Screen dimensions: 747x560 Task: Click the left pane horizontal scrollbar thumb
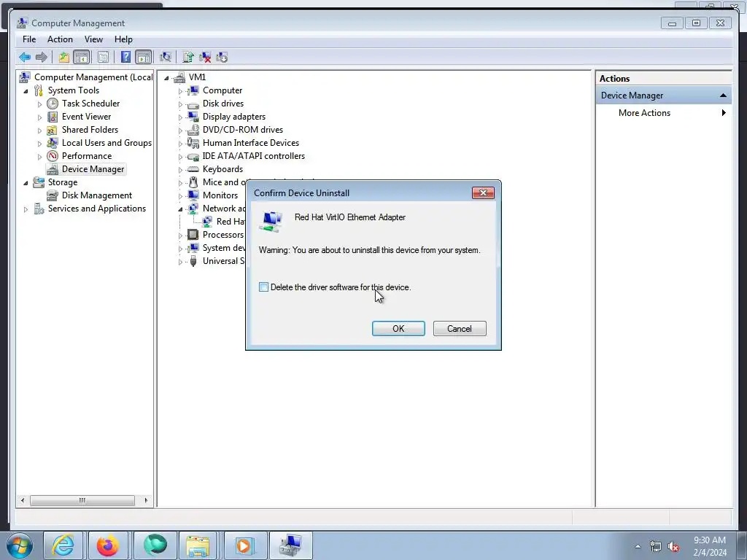pos(82,500)
